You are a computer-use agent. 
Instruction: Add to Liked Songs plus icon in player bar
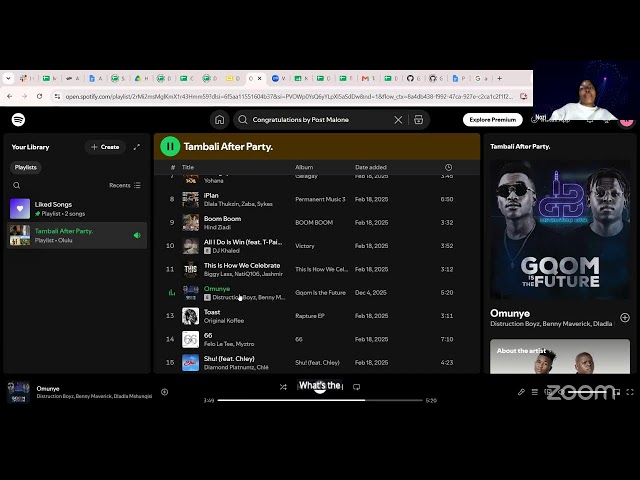pos(164,392)
